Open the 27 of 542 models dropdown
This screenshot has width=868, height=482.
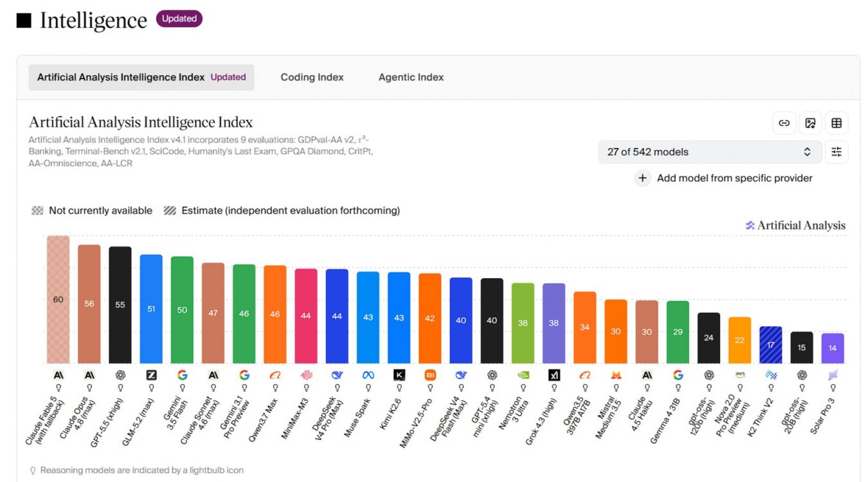click(710, 152)
